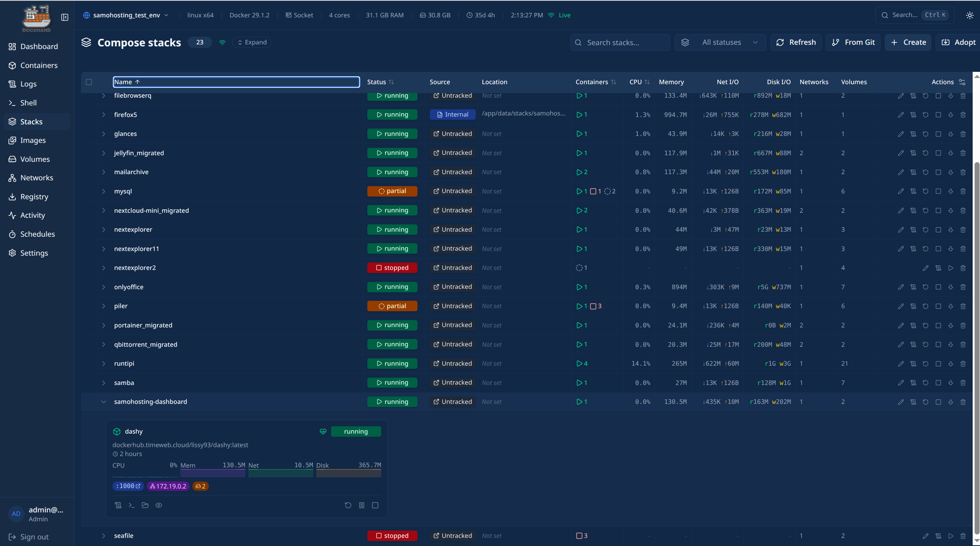
Task: Restart the onlyoffice stack
Action: tap(926, 287)
